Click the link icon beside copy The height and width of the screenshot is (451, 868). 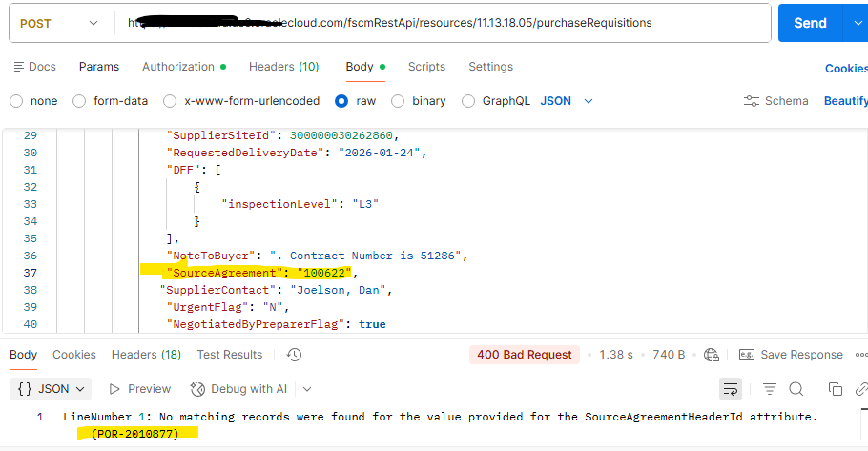point(860,389)
